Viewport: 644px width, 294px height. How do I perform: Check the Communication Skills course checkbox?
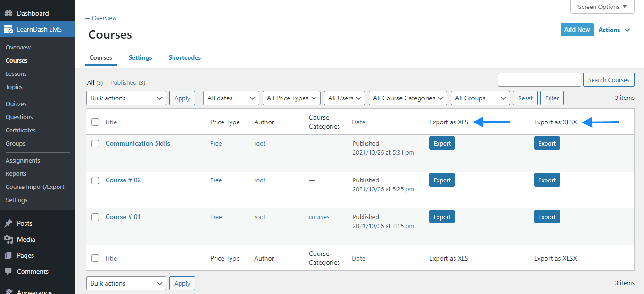95,144
